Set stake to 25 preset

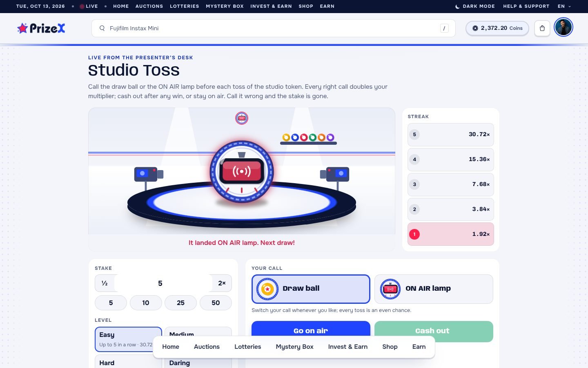(180, 303)
